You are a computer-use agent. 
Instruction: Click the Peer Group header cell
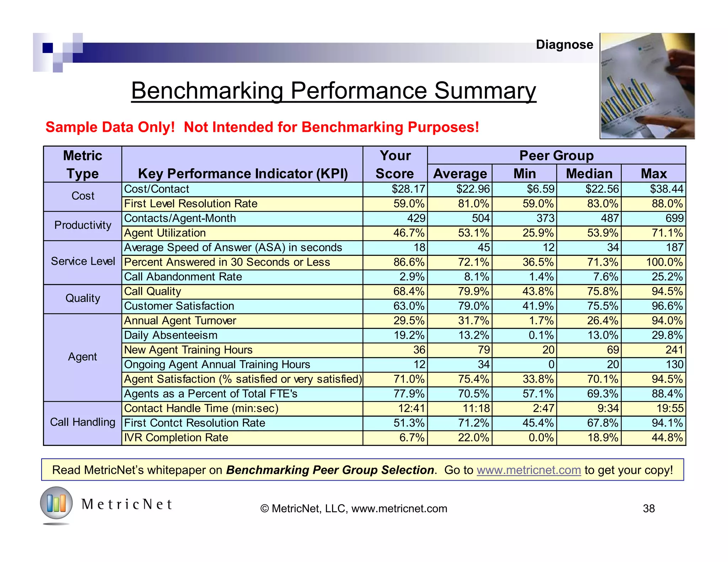click(x=556, y=156)
